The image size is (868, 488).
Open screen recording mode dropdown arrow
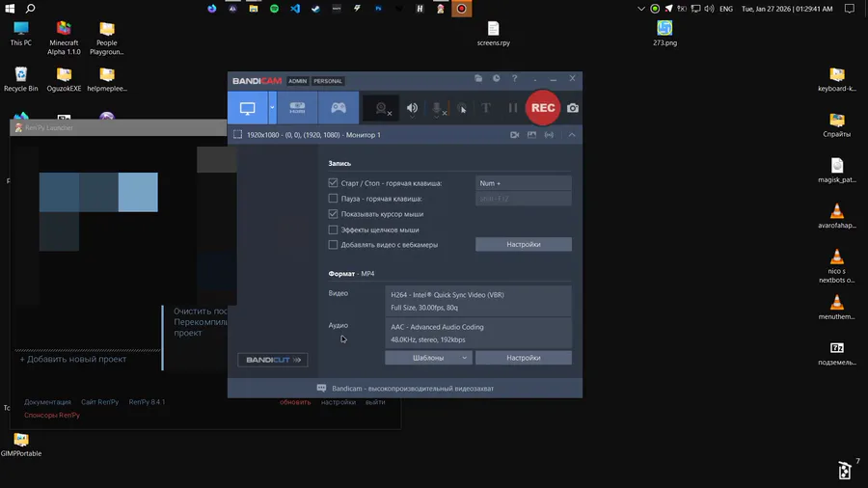(272, 108)
